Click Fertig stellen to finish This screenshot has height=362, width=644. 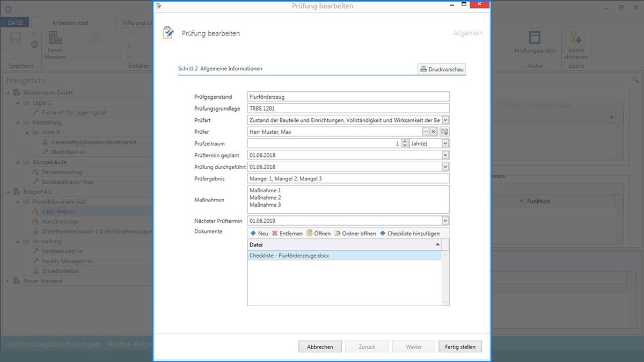460,346
